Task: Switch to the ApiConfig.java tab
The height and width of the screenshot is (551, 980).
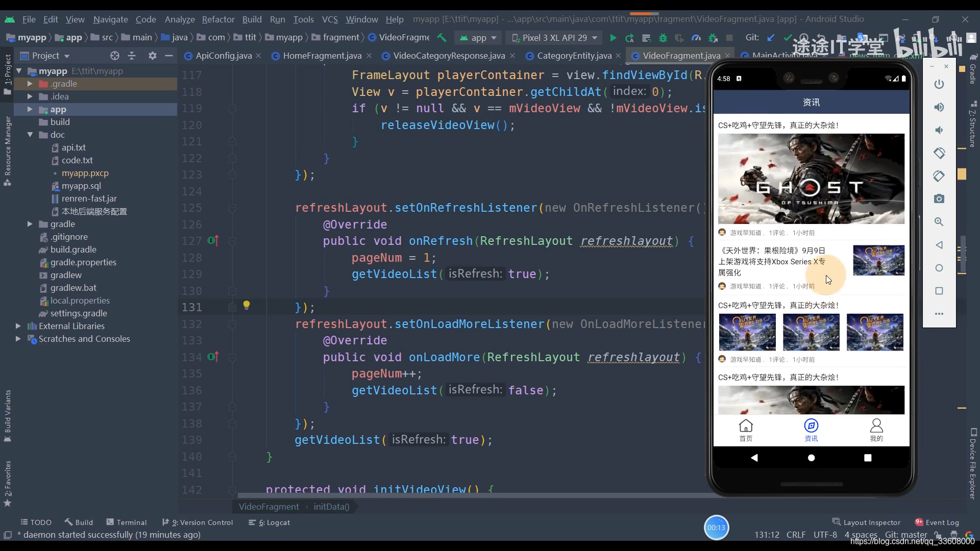Action: (x=223, y=56)
